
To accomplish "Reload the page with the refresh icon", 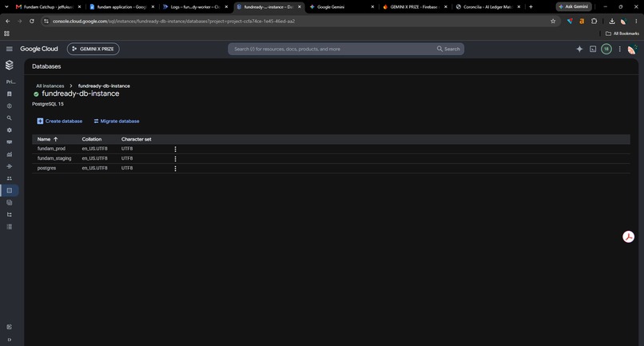I will pos(32,21).
